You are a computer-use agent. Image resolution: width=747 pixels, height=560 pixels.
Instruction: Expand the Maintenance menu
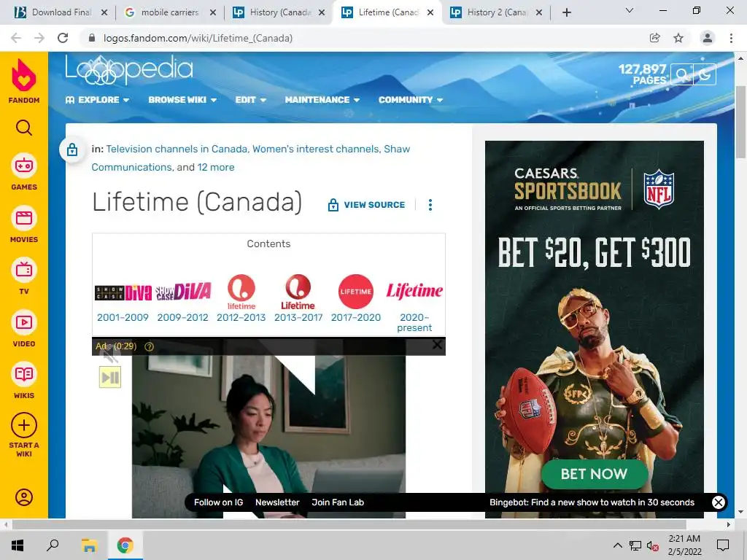(322, 99)
